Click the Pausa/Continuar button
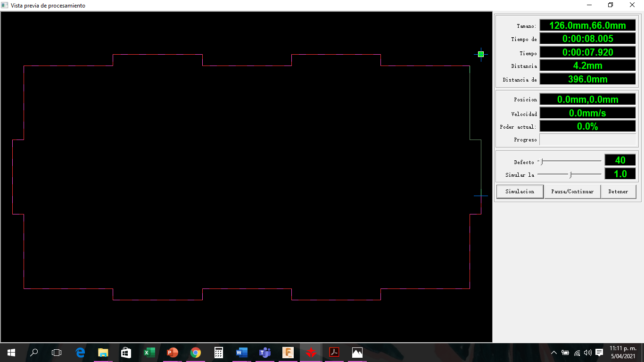This screenshot has width=644, height=362. [572, 191]
